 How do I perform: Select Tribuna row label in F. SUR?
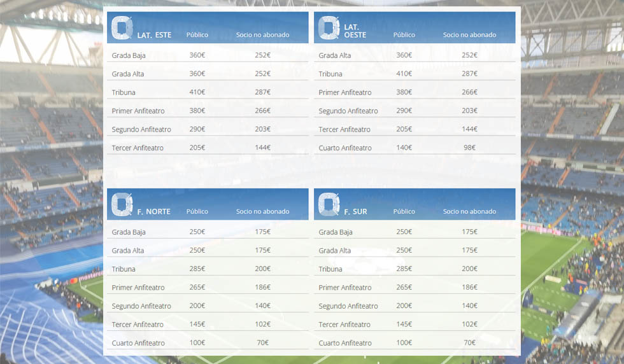pos(330,269)
